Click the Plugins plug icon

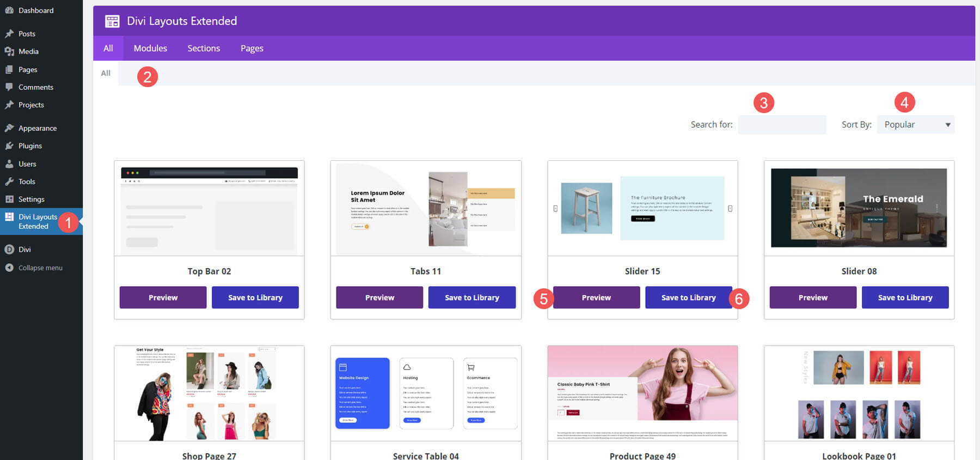[9, 146]
